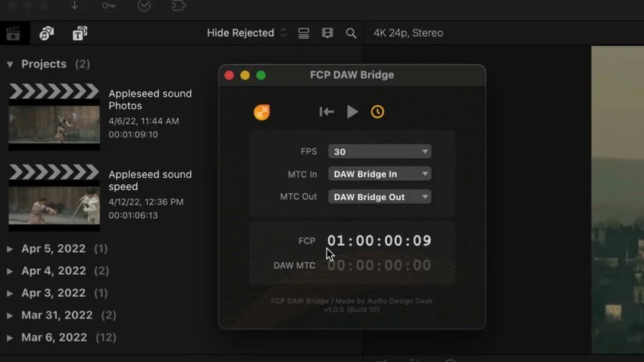
Task: Open the Titles and Generators sidebar
Action: (80, 33)
